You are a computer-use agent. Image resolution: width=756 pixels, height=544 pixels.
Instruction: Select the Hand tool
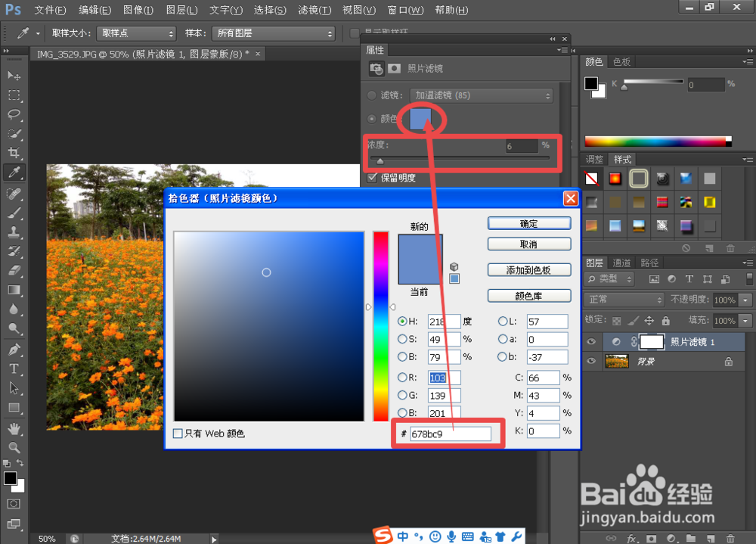pos(14,429)
